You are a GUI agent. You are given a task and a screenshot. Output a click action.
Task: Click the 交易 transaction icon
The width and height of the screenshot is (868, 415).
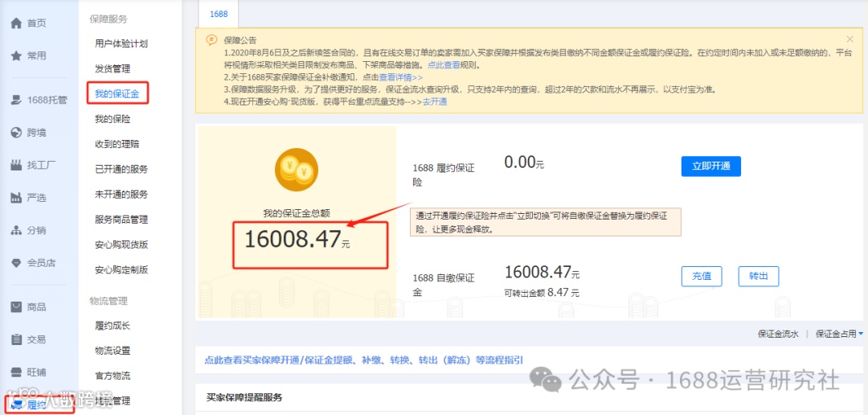point(16,339)
